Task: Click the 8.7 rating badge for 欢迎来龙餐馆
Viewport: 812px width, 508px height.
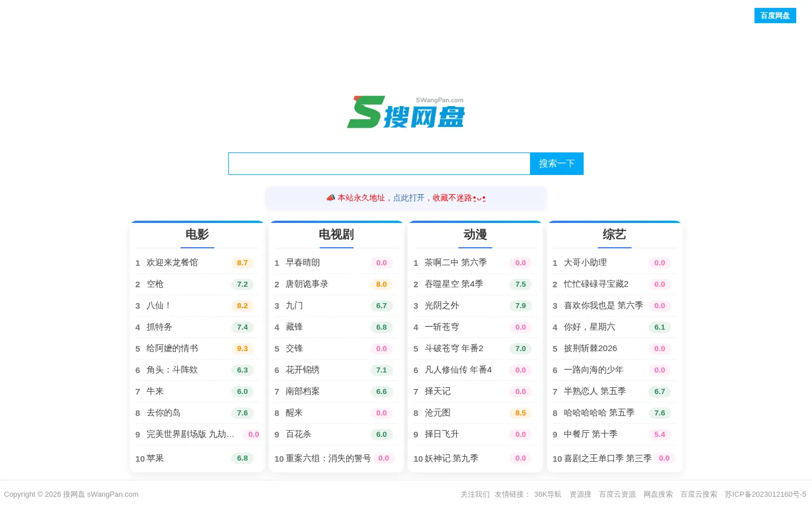Action: pyautogui.click(x=242, y=262)
